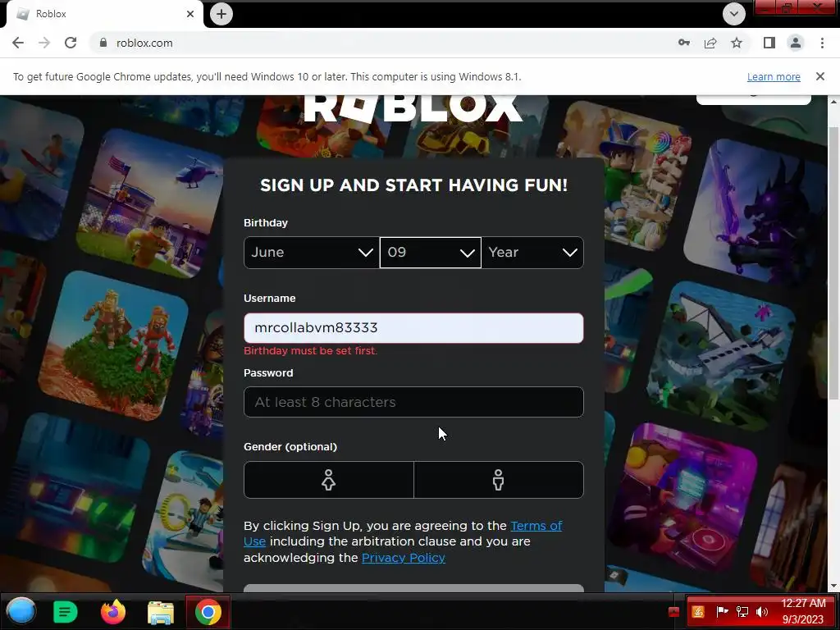Open the Learn more link
Screen dimensions: 840x630
tap(774, 76)
